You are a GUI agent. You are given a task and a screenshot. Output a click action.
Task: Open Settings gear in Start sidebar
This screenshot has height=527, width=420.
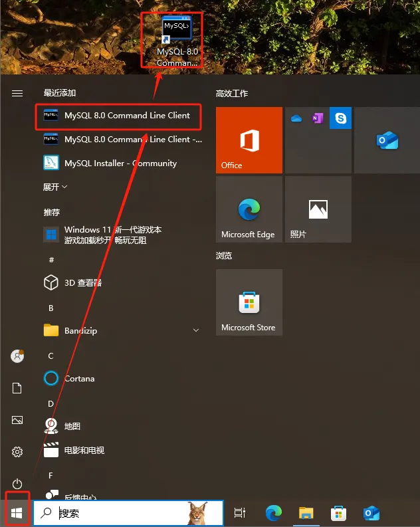point(17,452)
